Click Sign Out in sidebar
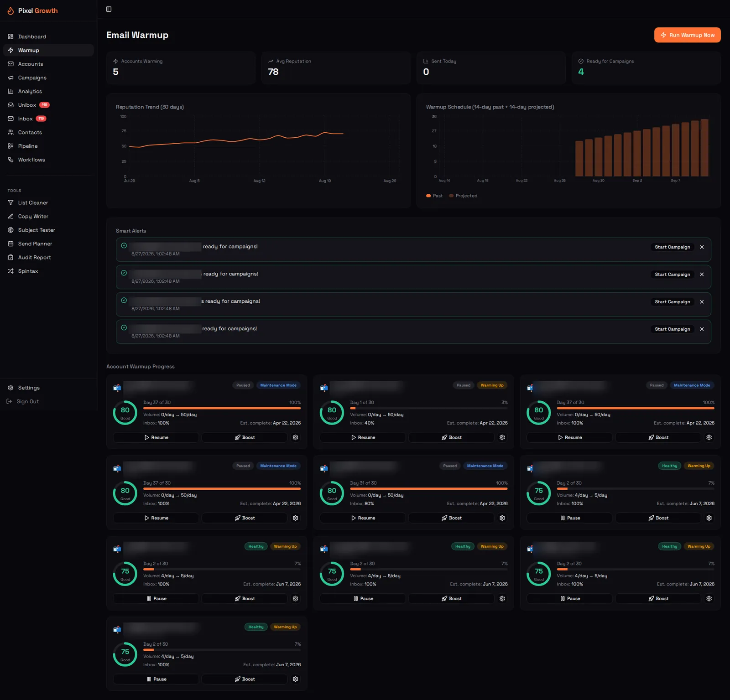The width and height of the screenshot is (730, 700). tap(23, 401)
